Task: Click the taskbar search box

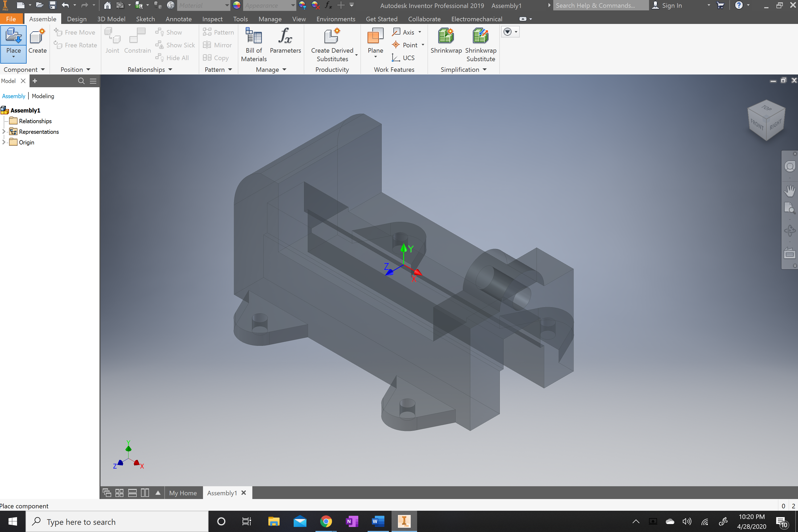Action: pyautogui.click(x=117, y=522)
